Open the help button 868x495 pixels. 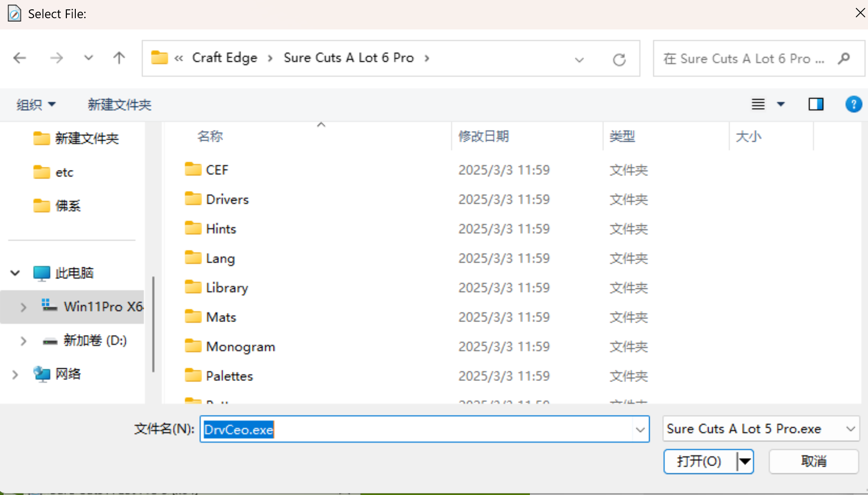tap(853, 104)
